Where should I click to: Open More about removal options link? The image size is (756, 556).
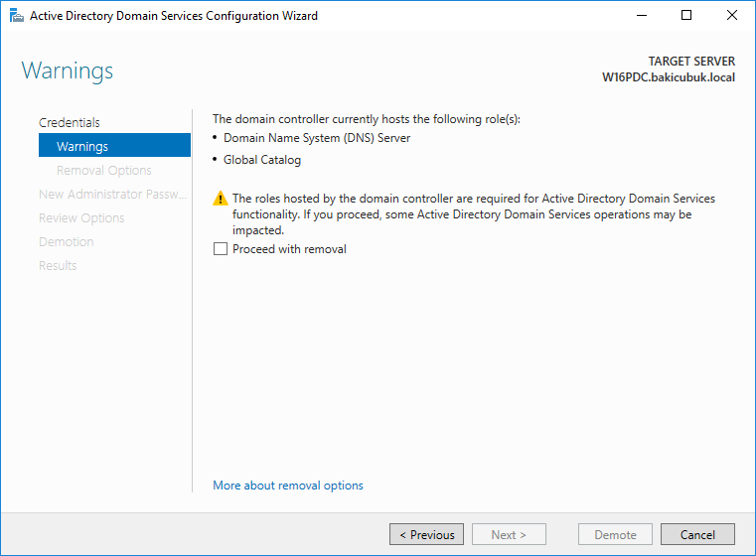click(x=288, y=486)
